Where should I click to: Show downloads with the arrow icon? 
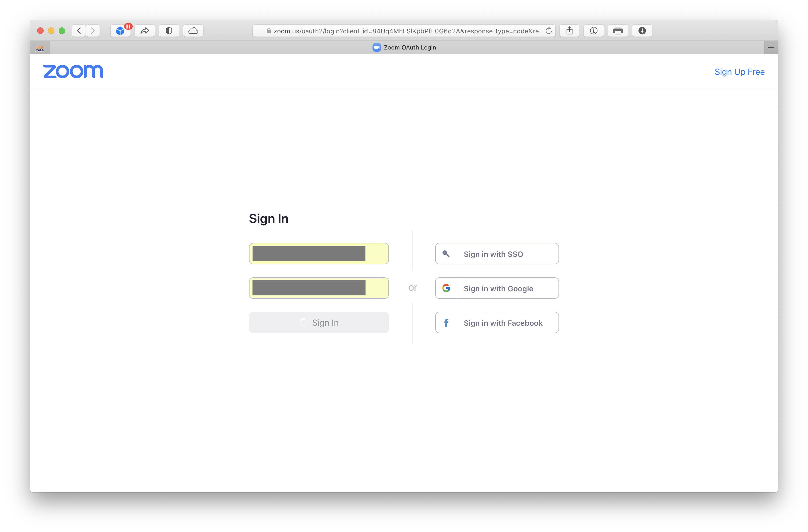(x=642, y=31)
